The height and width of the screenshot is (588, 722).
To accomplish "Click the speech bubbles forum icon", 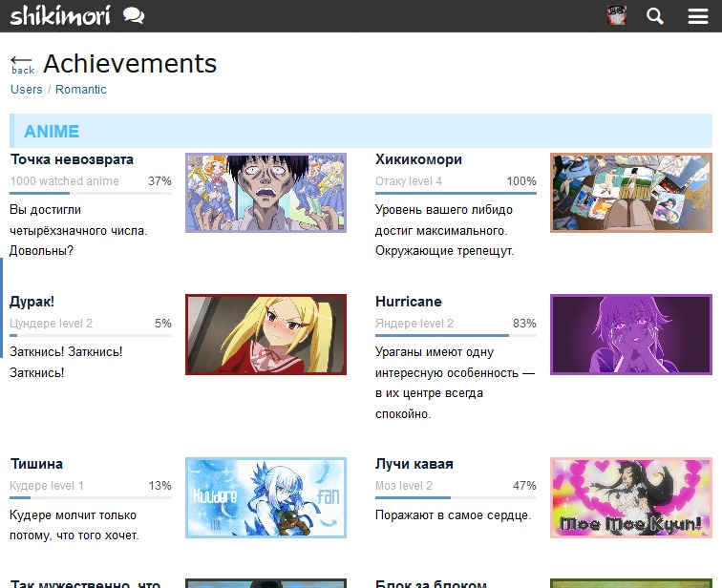I will 135,15.
